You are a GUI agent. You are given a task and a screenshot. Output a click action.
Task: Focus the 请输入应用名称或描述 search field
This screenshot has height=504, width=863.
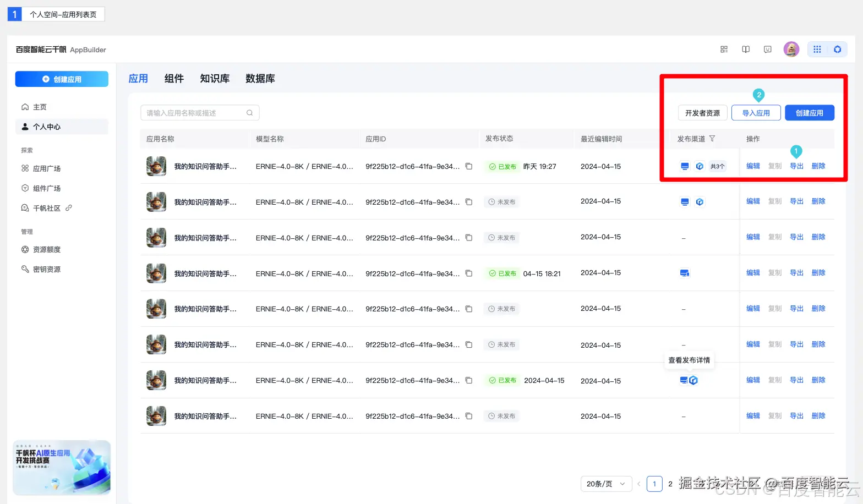[x=200, y=113]
